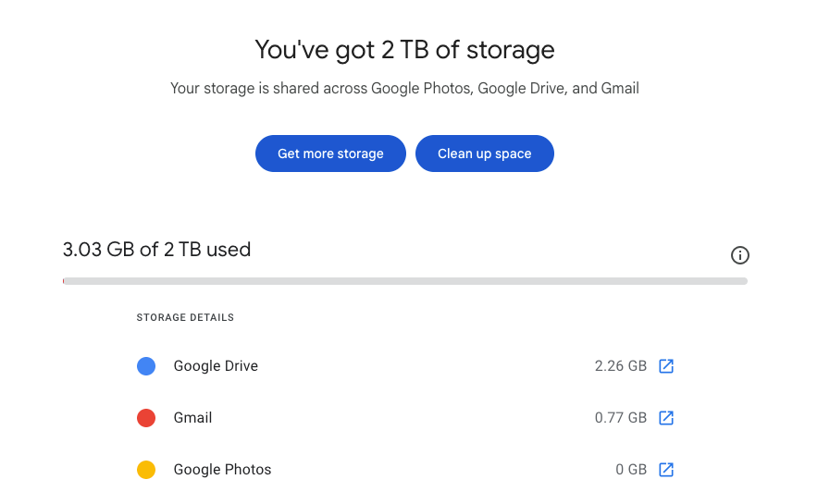Click the 0 GB Photos usage value
Viewport: 830px width, 504px height.
coord(630,470)
